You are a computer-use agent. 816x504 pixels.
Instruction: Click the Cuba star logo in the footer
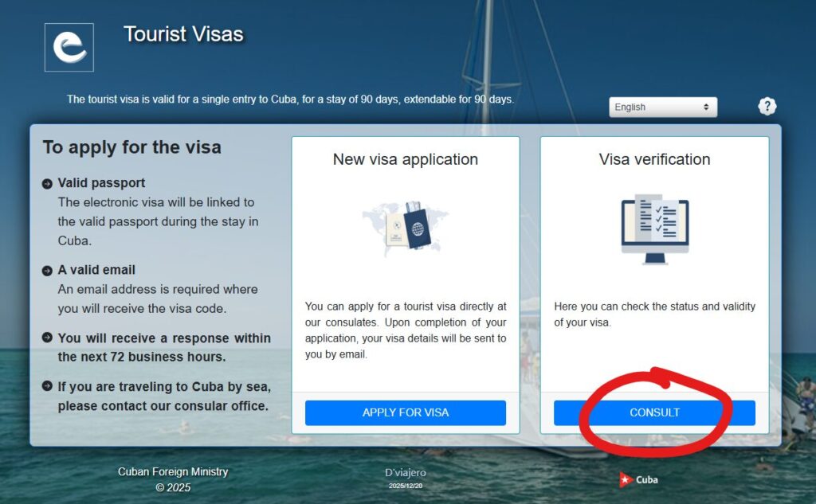(x=638, y=479)
